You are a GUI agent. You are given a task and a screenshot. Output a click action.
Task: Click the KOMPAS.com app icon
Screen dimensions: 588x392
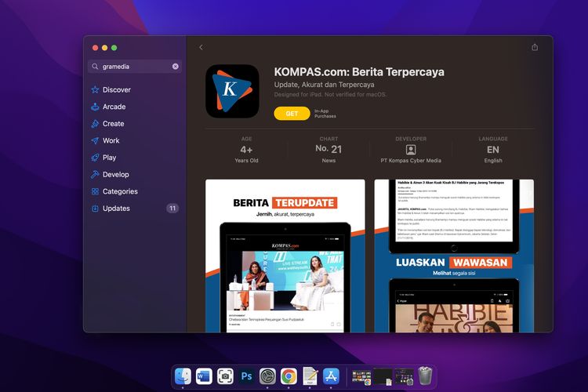232,91
